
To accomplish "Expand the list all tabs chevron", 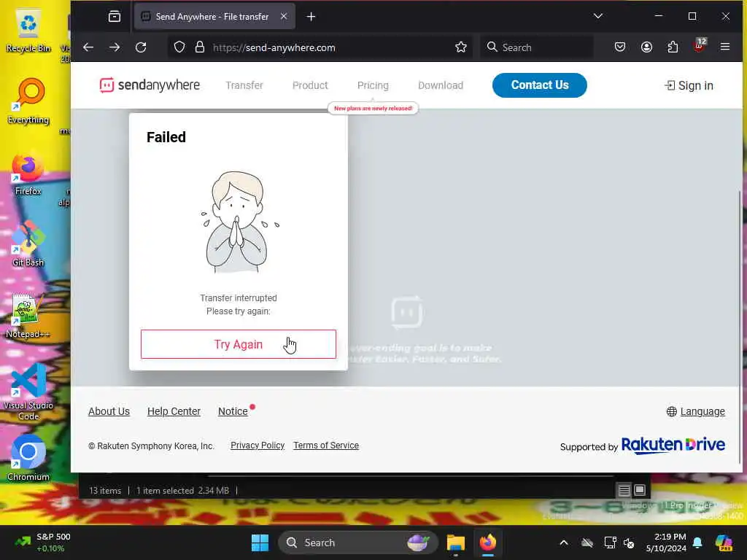I will click(x=598, y=16).
